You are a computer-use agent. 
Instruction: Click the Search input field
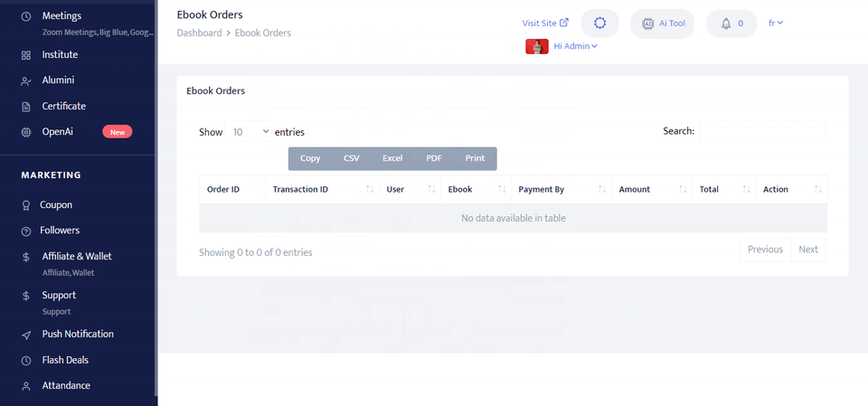click(x=762, y=131)
